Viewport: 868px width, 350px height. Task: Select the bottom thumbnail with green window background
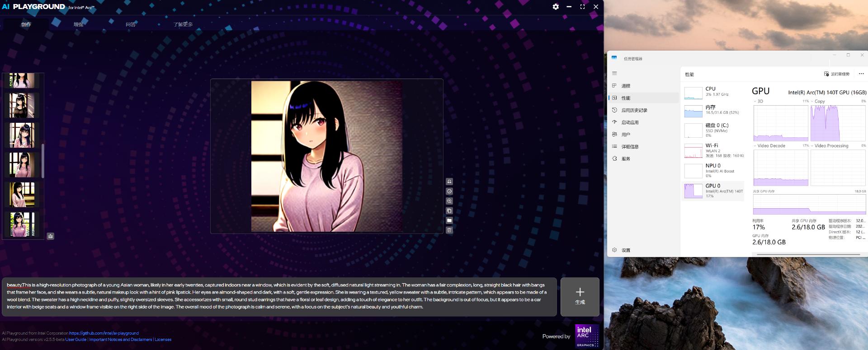point(22,224)
